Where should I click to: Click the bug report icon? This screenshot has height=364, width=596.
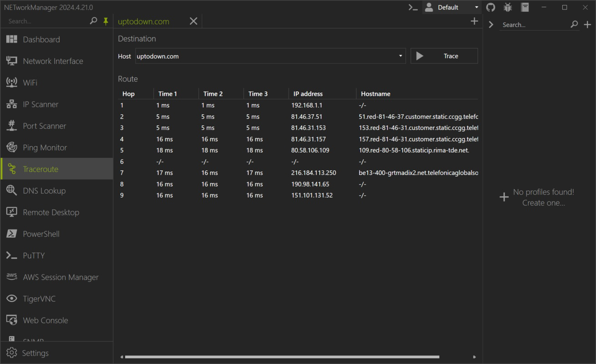tap(508, 7)
